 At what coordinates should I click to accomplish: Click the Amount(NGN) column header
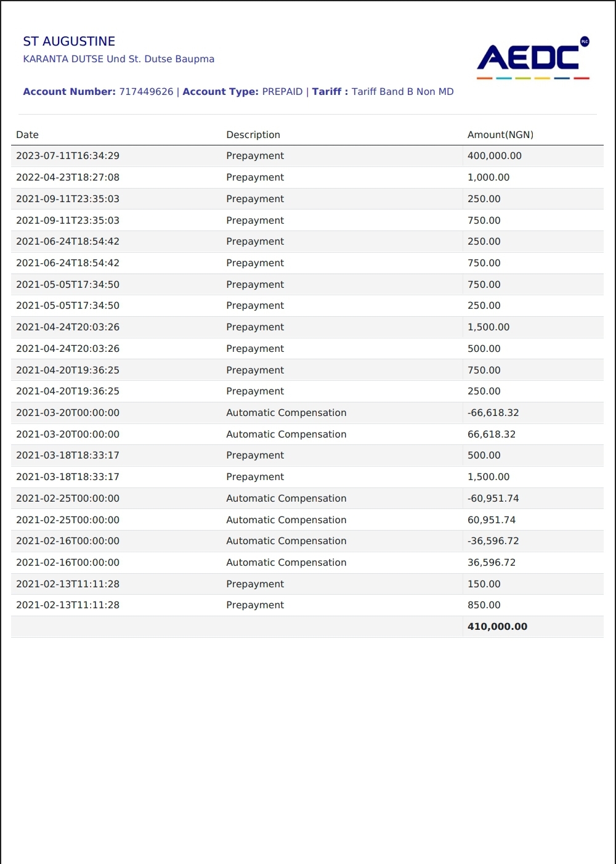pyautogui.click(x=500, y=135)
